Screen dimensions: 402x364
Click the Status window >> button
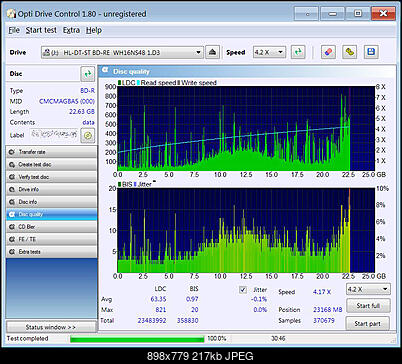tap(51, 327)
